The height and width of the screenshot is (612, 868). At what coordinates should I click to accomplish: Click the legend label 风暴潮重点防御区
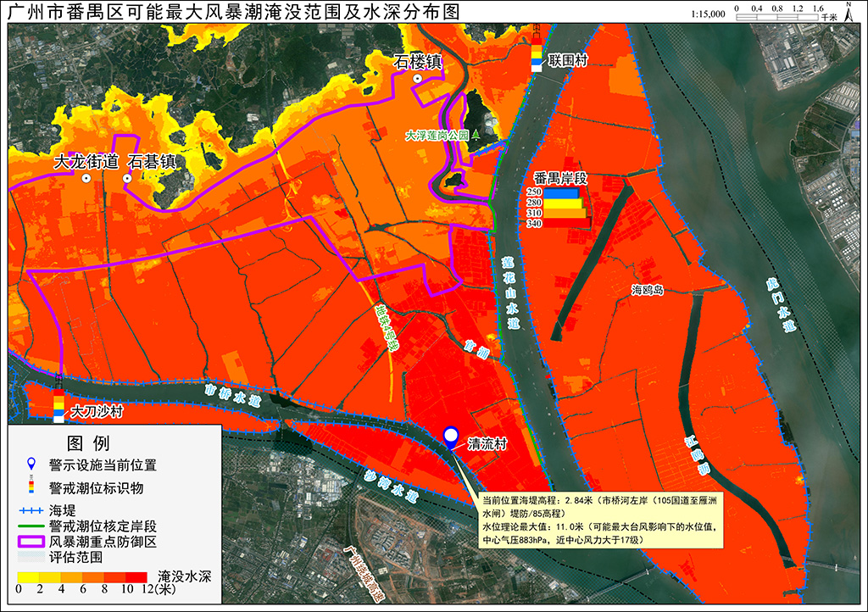click(x=103, y=541)
